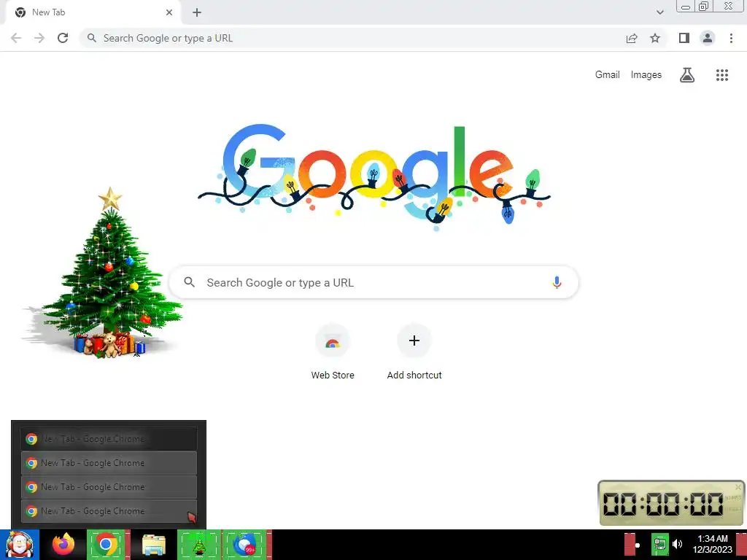Viewport: 747px width, 560px height.
Task: Click the 00:00:00 timer display
Action: click(663, 504)
